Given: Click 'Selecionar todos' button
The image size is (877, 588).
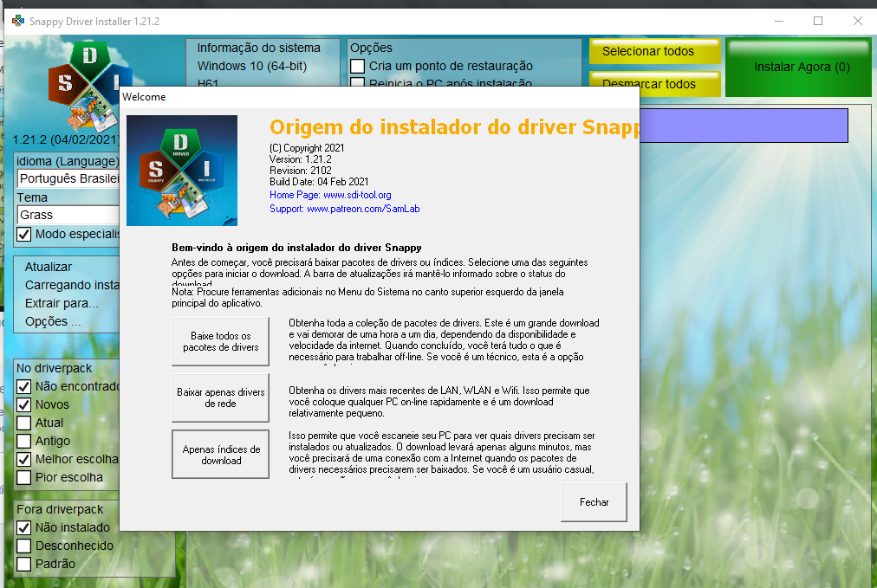Looking at the screenshot, I should pyautogui.click(x=654, y=51).
